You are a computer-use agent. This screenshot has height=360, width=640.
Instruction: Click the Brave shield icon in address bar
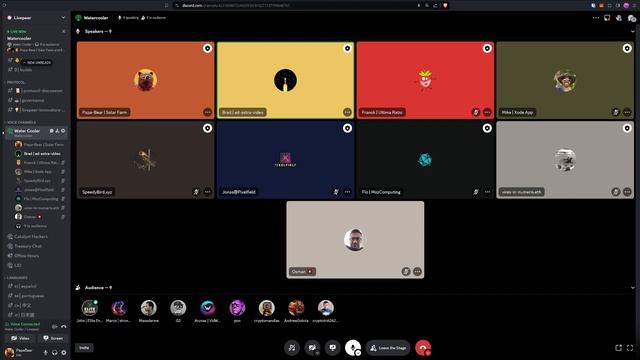445,5
